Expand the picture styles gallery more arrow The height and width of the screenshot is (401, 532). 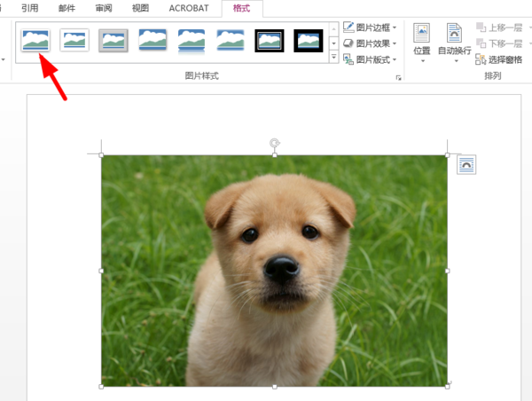pyautogui.click(x=334, y=58)
